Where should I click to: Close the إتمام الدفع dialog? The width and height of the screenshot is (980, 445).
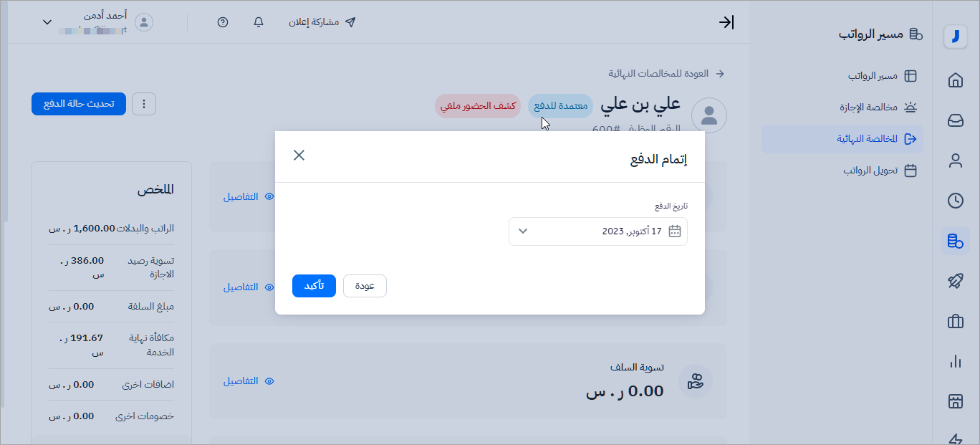coord(299,155)
